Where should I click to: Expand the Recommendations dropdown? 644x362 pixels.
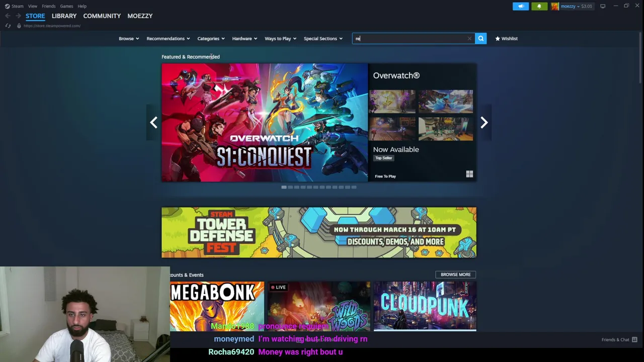click(x=168, y=39)
